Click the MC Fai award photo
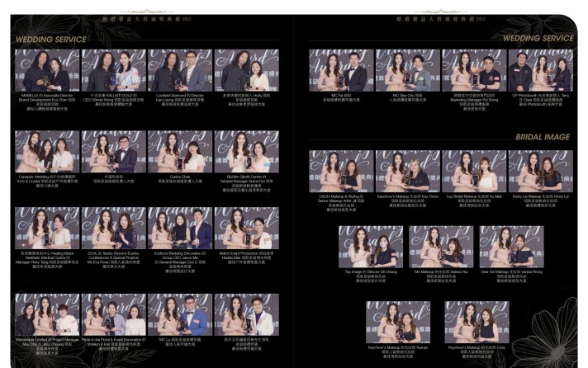588x368 pixels. [x=341, y=70]
